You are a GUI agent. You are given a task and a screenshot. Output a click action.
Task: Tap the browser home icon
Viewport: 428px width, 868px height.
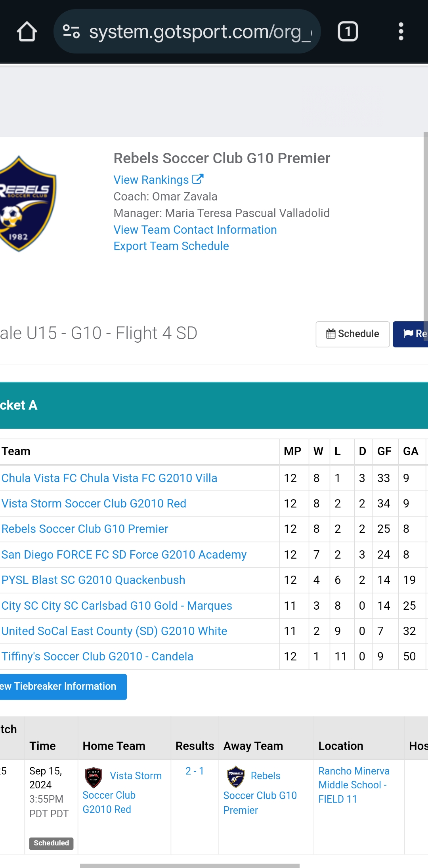pyautogui.click(x=27, y=32)
